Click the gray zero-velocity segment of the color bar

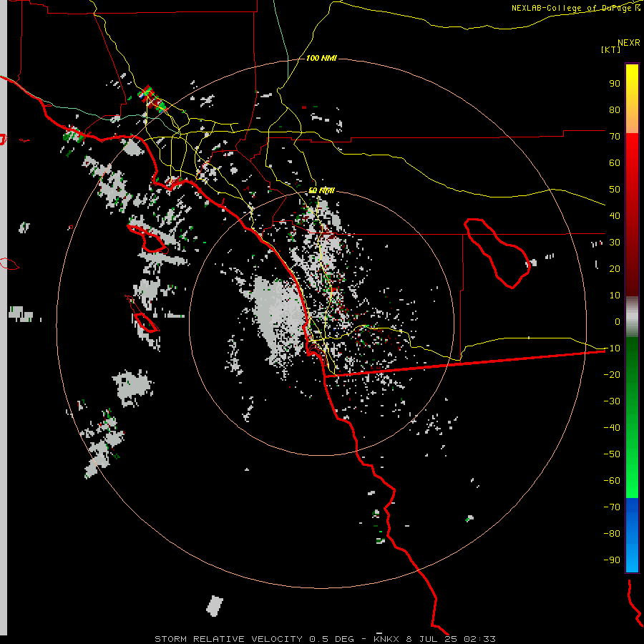[x=632, y=317]
